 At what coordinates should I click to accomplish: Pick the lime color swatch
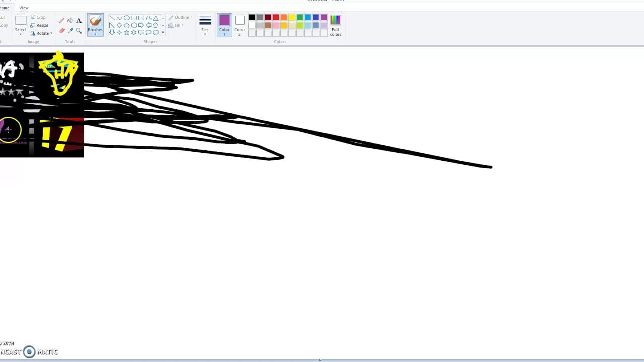[300, 25]
